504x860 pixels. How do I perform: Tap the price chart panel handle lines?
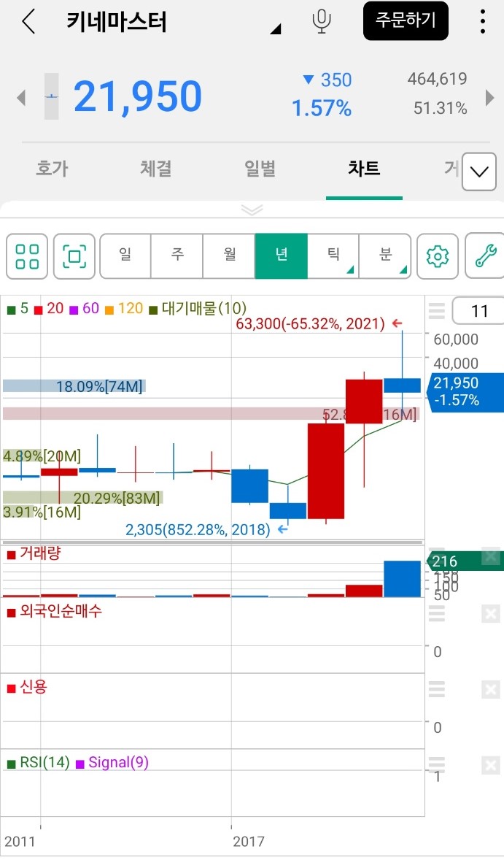437,311
